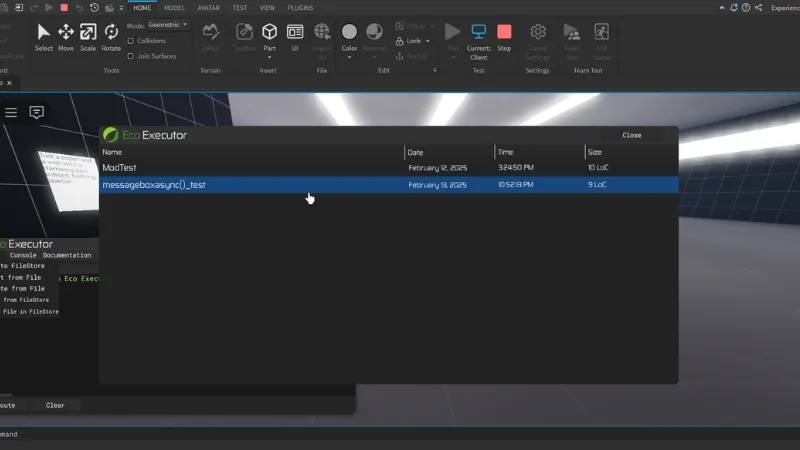This screenshot has height=450, width=800.
Task: Click the Import 3D globe icon
Action: click(x=322, y=32)
